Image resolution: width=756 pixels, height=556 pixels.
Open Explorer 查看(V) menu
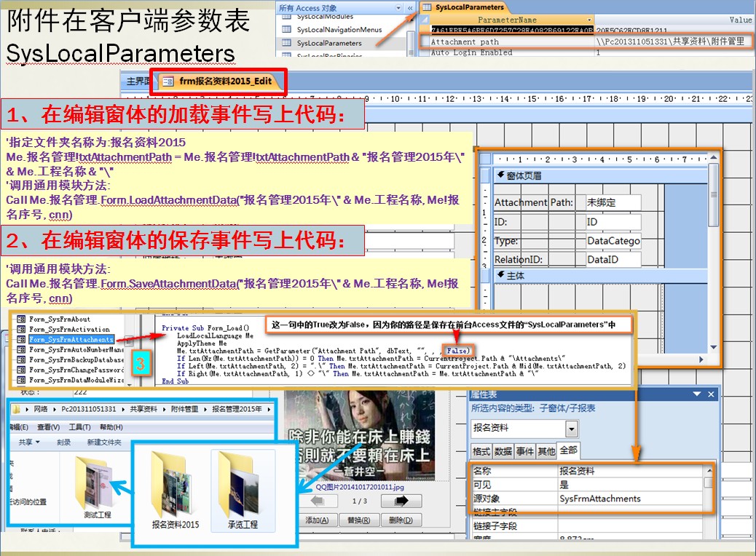[x=49, y=427]
